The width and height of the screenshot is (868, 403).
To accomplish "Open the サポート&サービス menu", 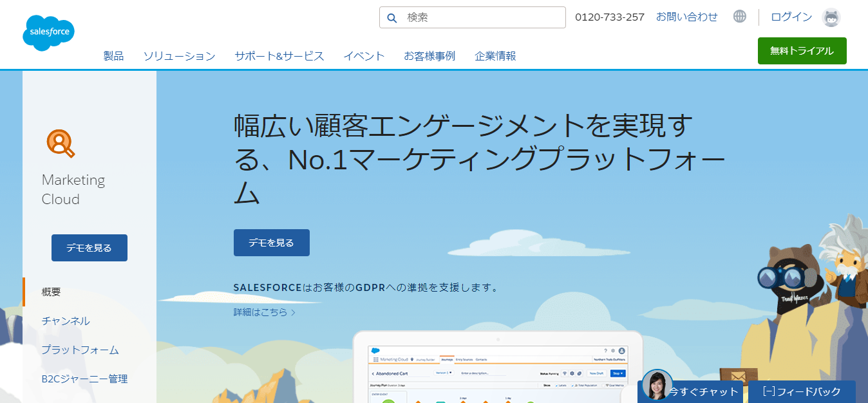I will (279, 56).
